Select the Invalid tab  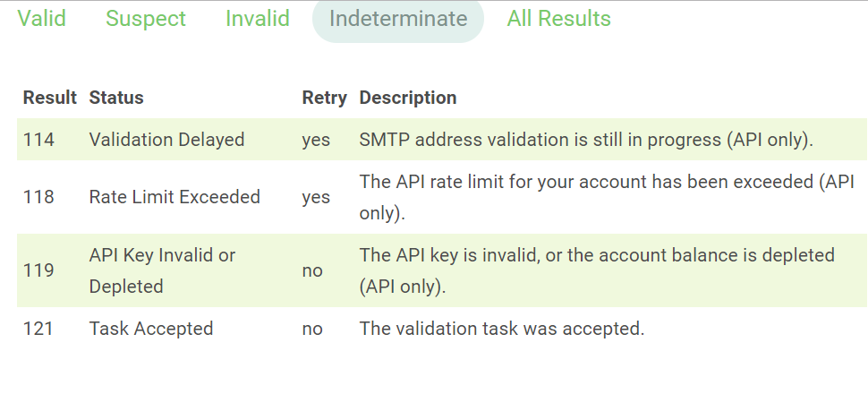(257, 19)
